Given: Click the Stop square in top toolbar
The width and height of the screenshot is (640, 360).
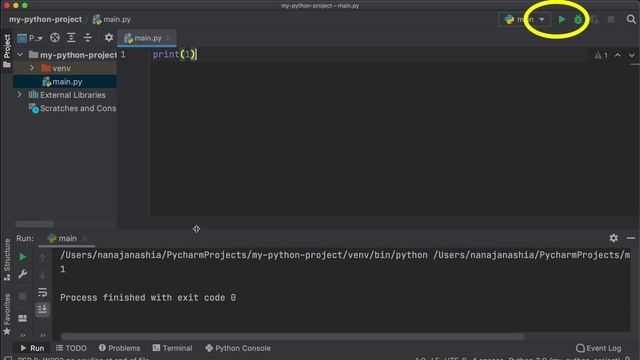Looking at the screenshot, I should (x=611, y=19).
